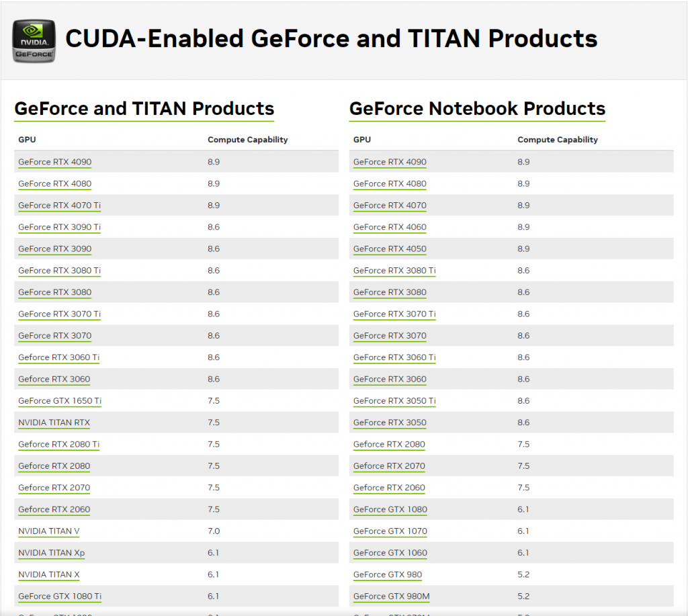Image resolution: width=688 pixels, height=616 pixels.
Task: Open desktop Geforce RTX 3060 link
Action: (x=54, y=379)
